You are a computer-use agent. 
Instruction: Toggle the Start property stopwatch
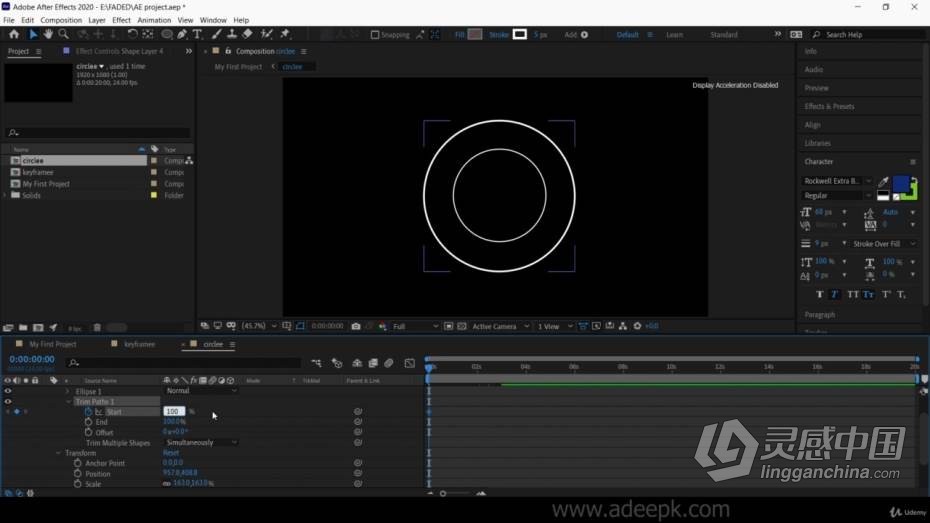pos(88,412)
